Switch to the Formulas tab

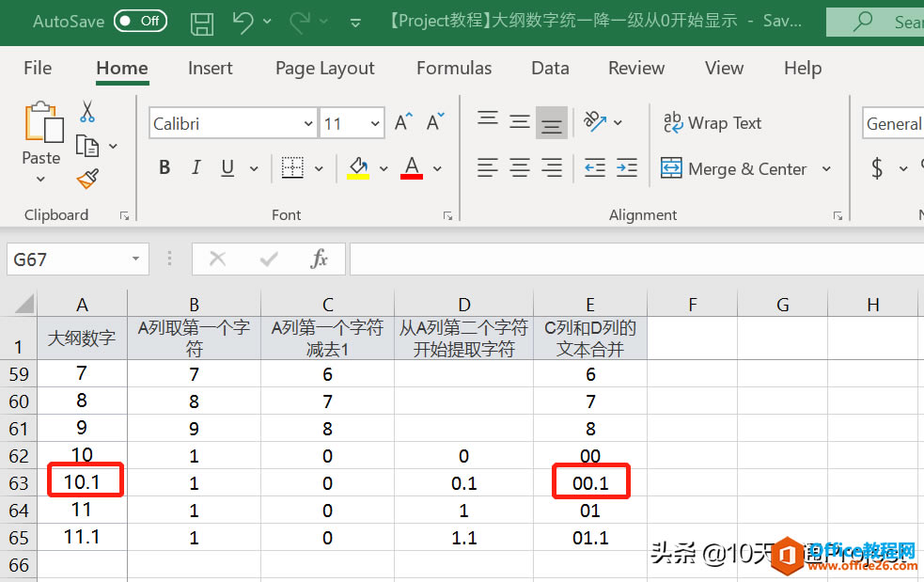[x=454, y=68]
